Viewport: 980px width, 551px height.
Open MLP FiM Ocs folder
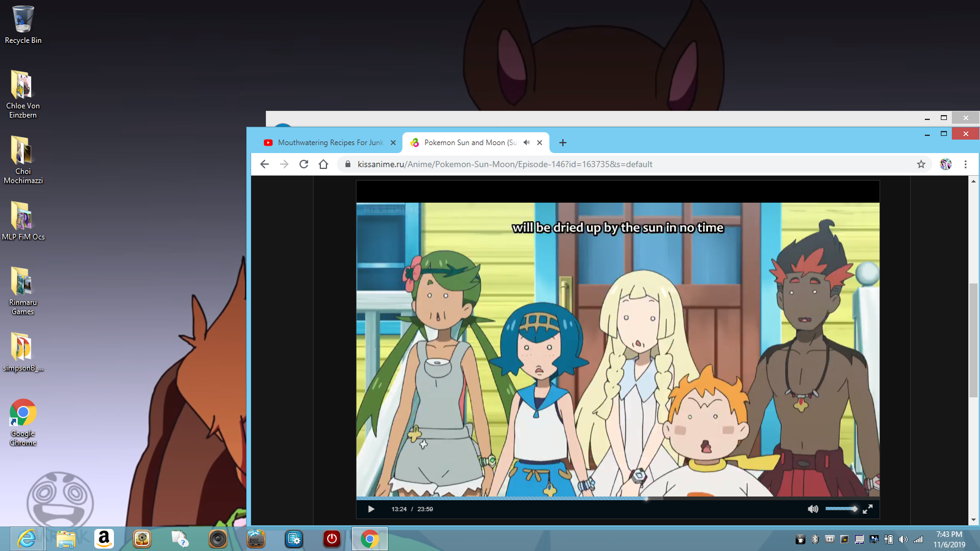click(x=23, y=220)
